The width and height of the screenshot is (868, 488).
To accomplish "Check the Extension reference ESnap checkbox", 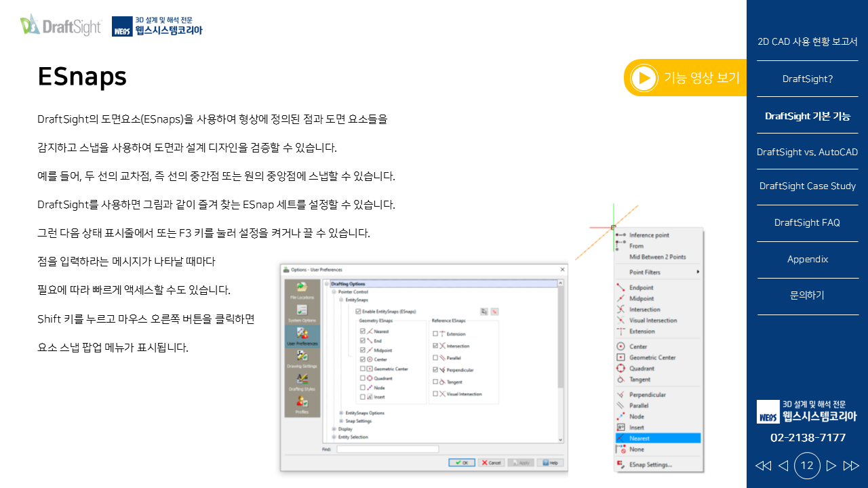I will coord(435,333).
